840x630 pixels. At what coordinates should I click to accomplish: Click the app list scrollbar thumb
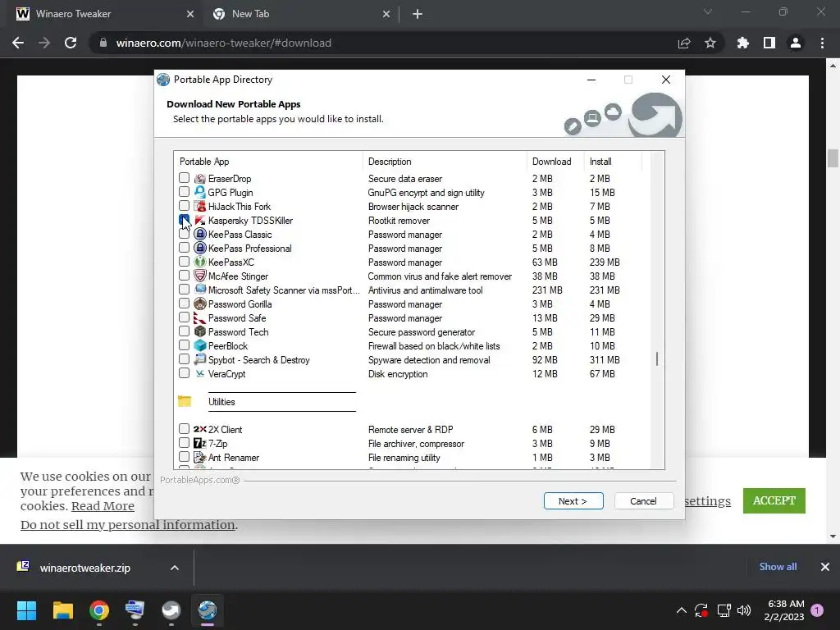click(x=657, y=359)
